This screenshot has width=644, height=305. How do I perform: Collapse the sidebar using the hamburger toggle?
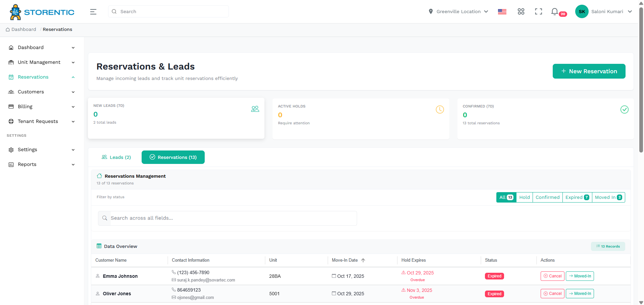tap(93, 11)
